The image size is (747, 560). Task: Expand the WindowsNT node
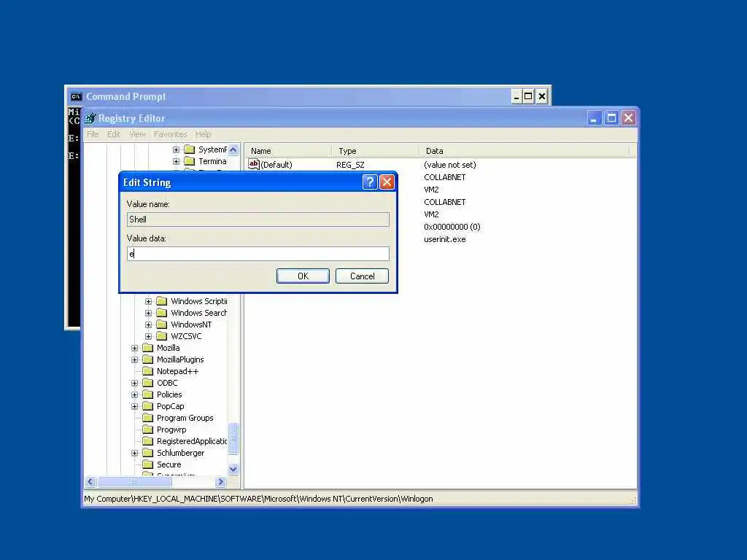pos(148,324)
